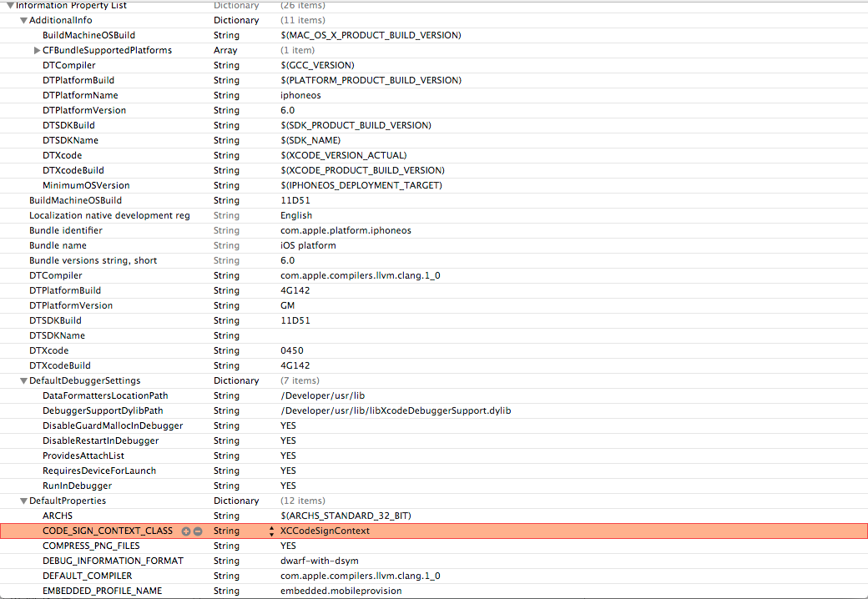This screenshot has width=868, height=599.
Task: Select the DTPlatformName key under AdditionalInfo
Action: pos(80,95)
